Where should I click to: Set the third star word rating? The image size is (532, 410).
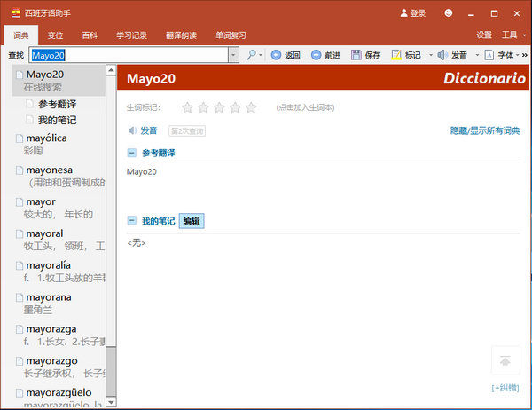pos(219,107)
